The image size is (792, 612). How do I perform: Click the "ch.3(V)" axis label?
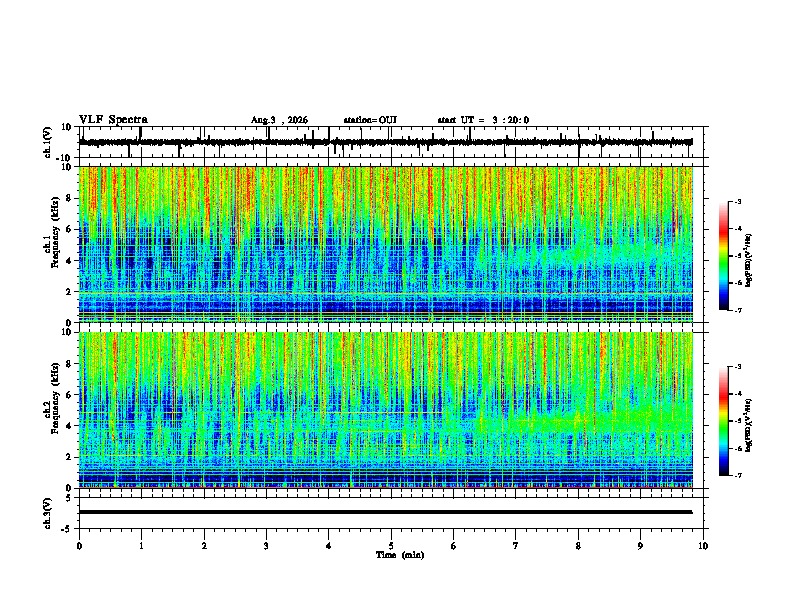[x=48, y=513]
